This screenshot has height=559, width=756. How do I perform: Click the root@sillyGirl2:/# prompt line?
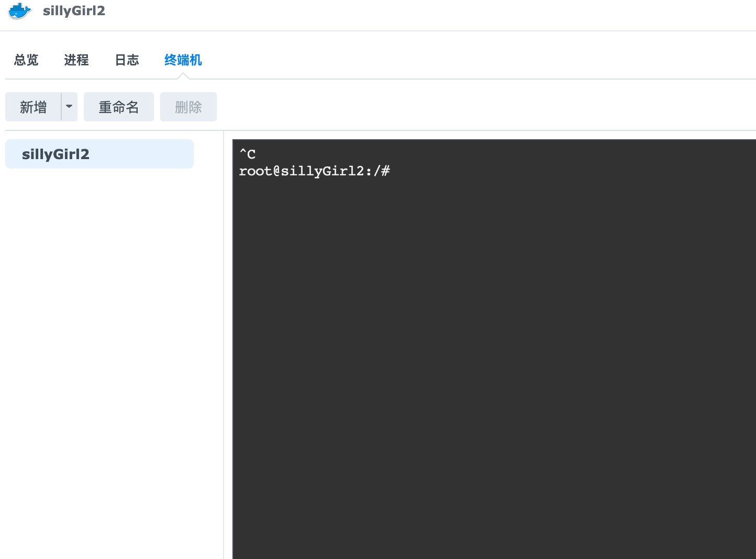tap(315, 171)
